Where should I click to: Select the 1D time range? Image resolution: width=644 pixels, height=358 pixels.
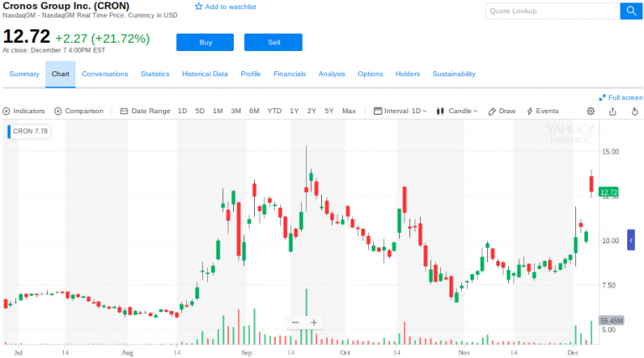(x=182, y=111)
